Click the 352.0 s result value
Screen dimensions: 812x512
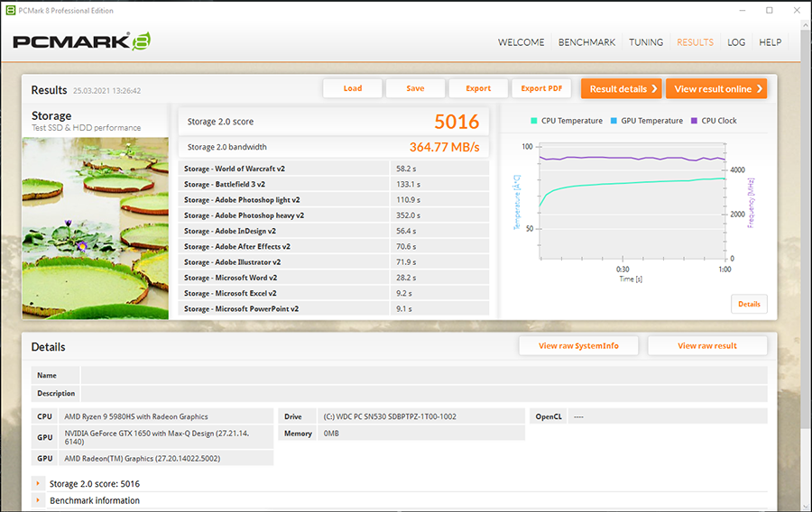coord(408,215)
